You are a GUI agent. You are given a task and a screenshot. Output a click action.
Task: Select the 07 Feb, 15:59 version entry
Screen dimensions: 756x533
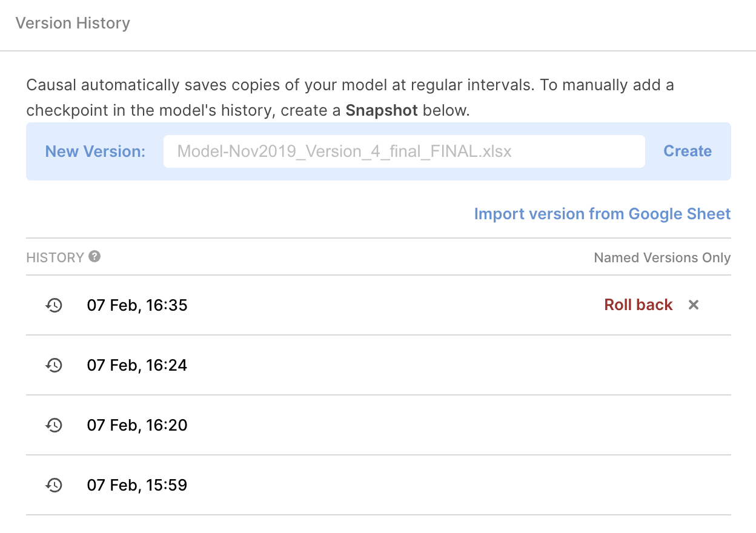click(138, 485)
